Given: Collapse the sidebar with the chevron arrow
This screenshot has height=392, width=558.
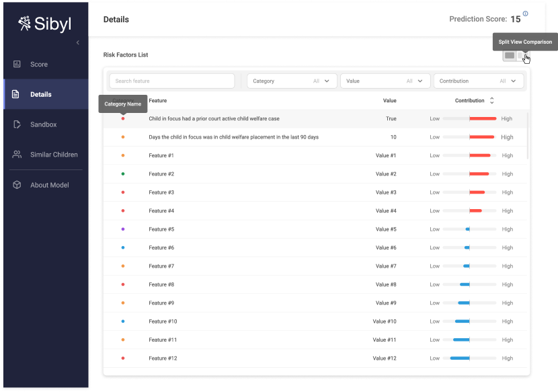Looking at the screenshot, I should pyautogui.click(x=77, y=43).
